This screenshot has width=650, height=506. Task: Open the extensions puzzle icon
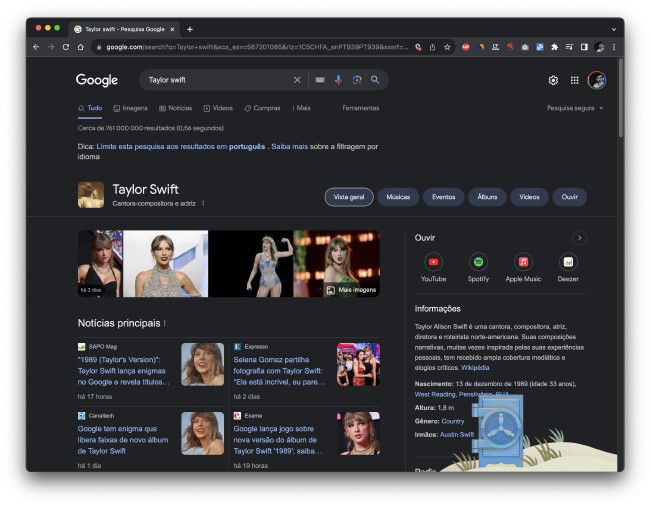click(x=555, y=47)
